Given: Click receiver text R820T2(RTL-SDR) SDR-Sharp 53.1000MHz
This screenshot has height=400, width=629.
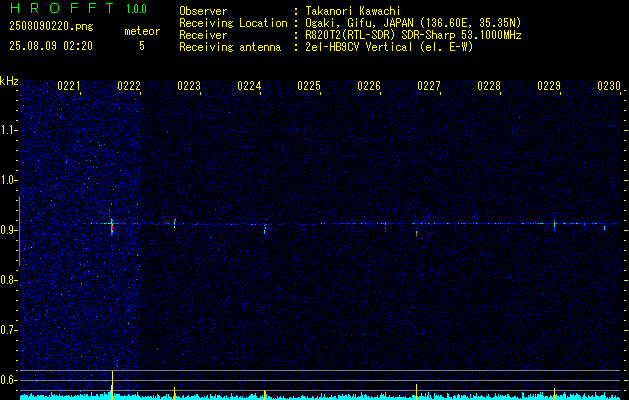Looking at the screenshot, I should tap(413, 35).
